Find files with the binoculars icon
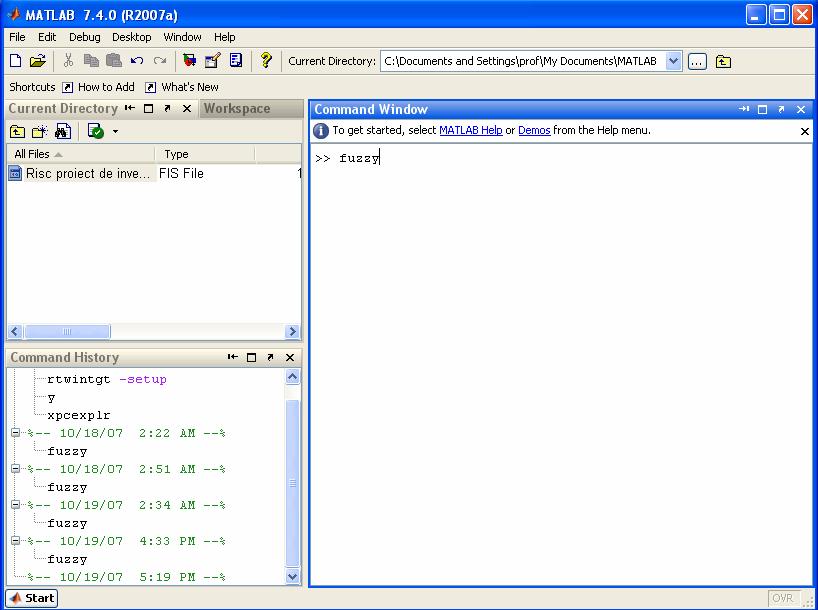The height and width of the screenshot is (610, 818). point(63,131)
